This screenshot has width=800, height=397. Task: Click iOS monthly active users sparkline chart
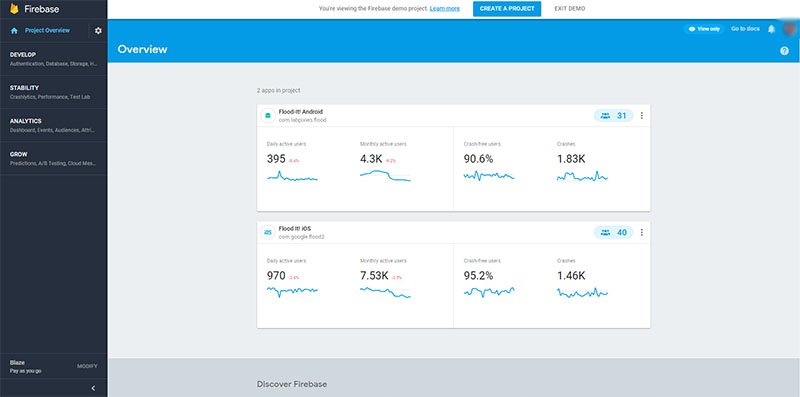click(385, 292)
